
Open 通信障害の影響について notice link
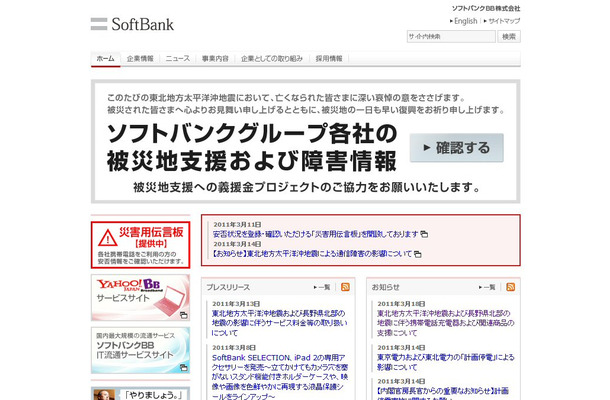tap(312, 254)
